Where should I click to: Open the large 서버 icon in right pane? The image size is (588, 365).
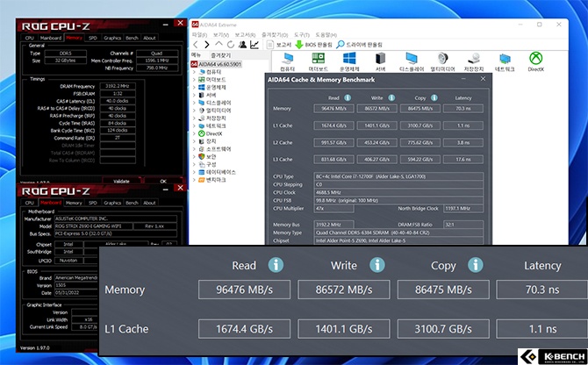click(381, 62)
